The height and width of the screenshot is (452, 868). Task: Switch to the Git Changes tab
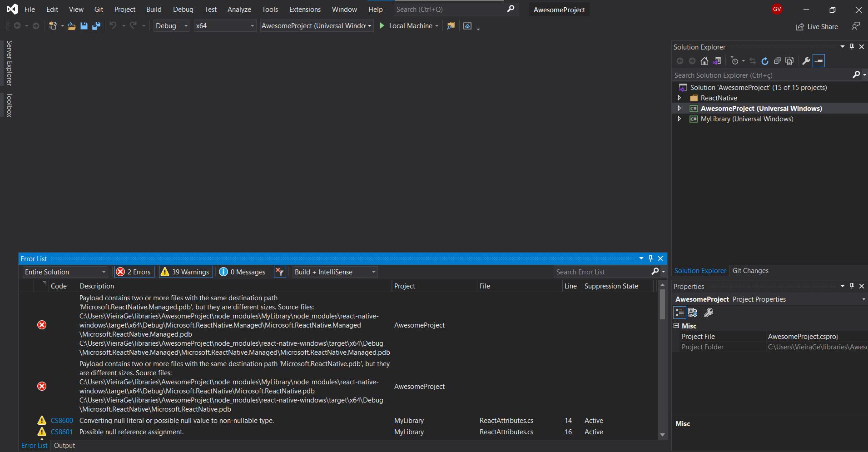(750, 270)
